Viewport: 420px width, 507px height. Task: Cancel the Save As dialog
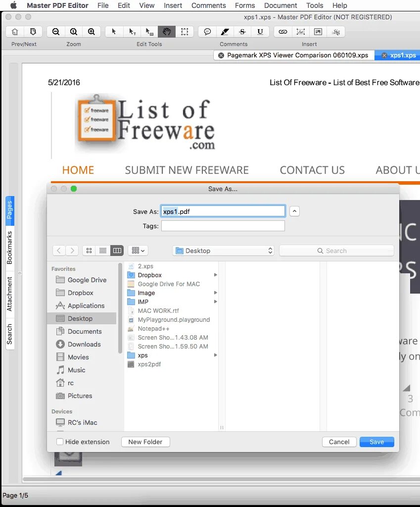click(339, 442)
